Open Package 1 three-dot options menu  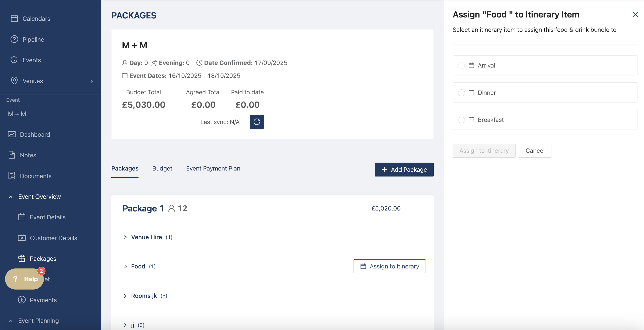[419, 208]
